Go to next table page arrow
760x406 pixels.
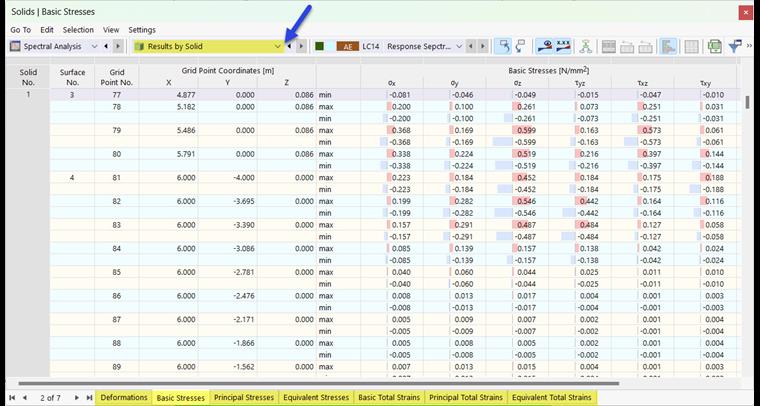[x=77, y=398]
